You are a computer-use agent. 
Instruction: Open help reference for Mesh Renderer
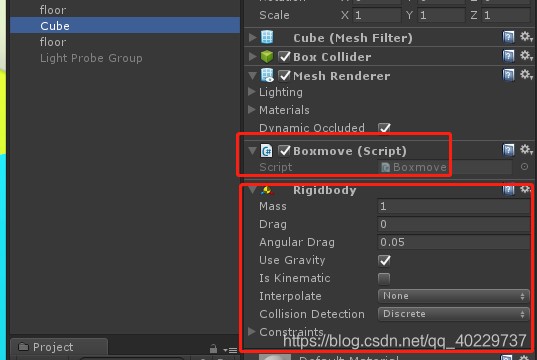pyautogui.click(x=508, y=75)
